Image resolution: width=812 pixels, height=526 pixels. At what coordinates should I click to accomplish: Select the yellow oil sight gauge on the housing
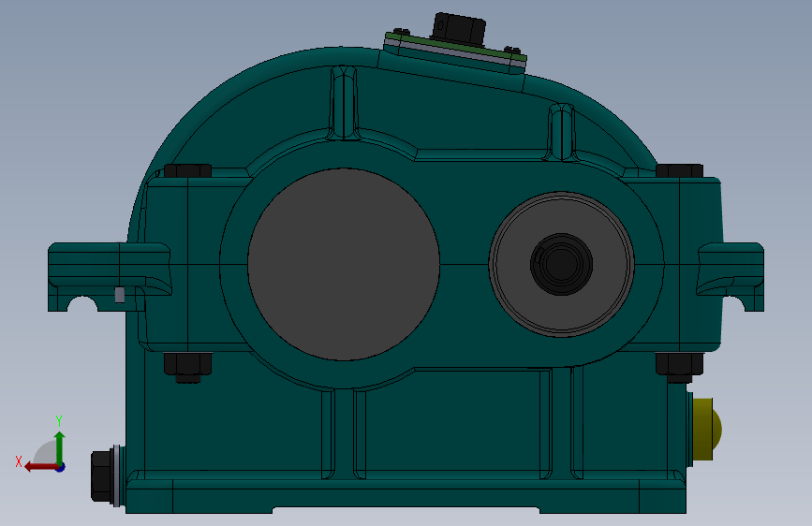tap(706, 429)
